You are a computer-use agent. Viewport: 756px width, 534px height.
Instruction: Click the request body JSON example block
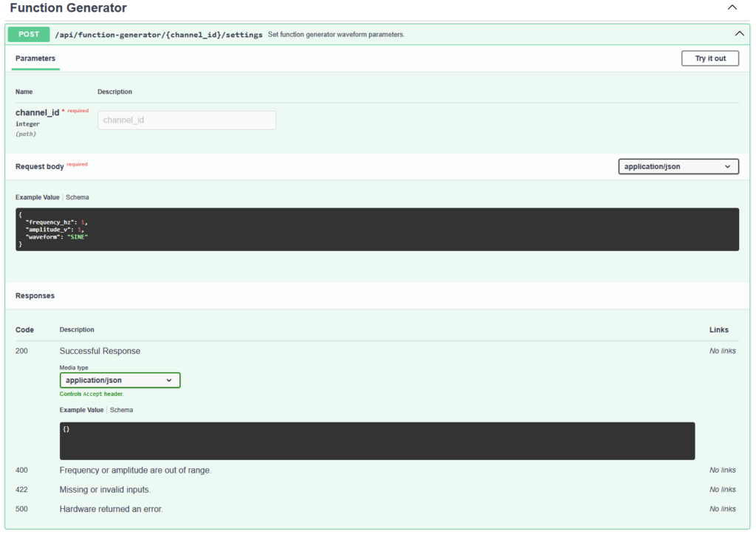[x=377, y=229]
